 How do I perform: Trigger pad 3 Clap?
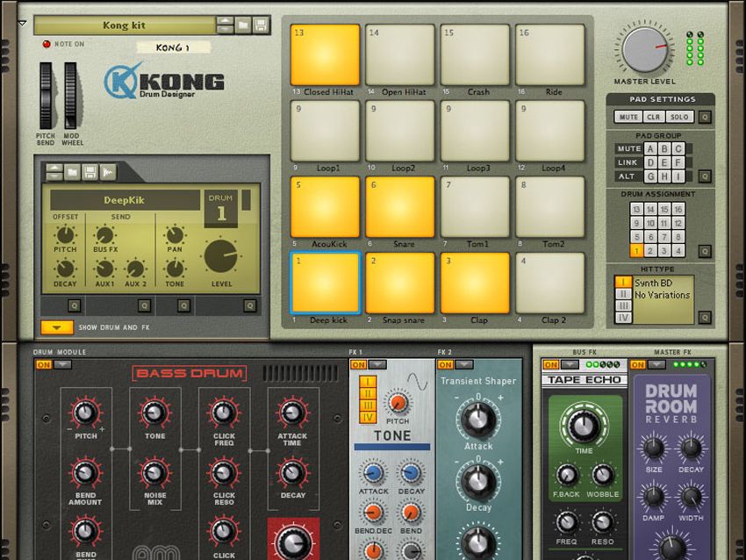pos(475,284)
